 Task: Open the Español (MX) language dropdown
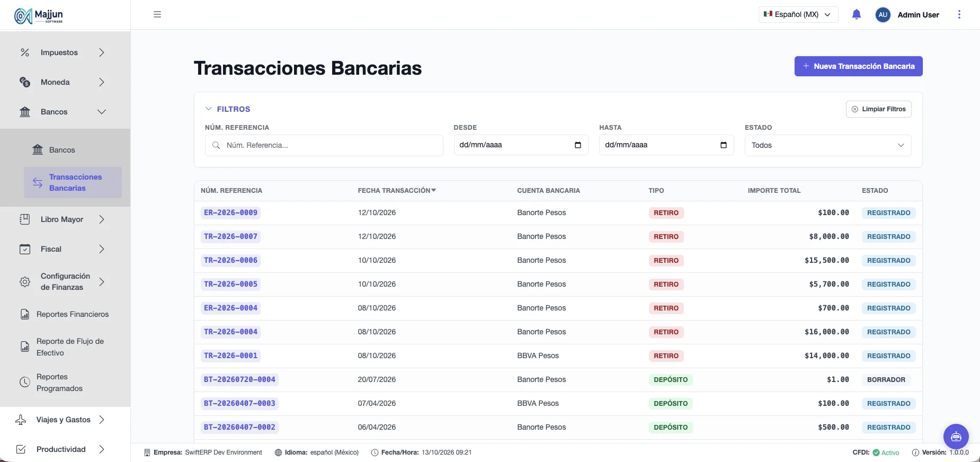pos(798,14)
